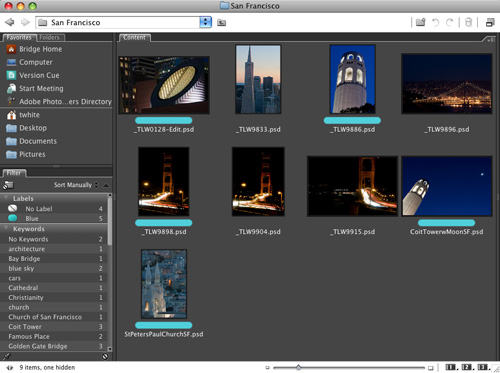Select the Content tab
Screen dimensions: 500x373
click(x=134, y=37)
